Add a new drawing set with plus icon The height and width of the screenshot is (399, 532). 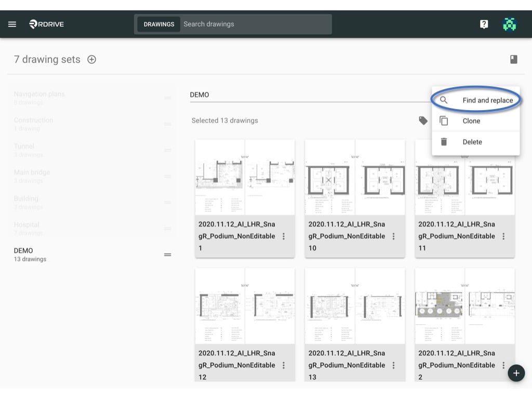point(91,59)
